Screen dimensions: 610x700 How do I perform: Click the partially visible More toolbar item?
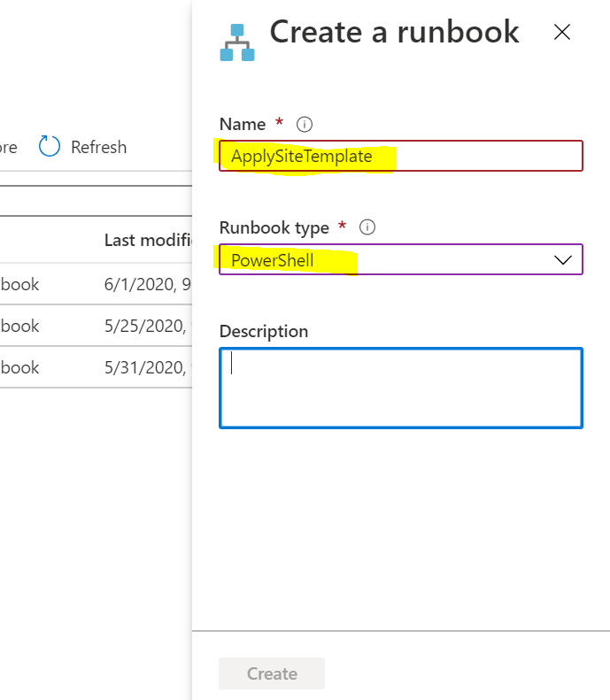(8, 147)
